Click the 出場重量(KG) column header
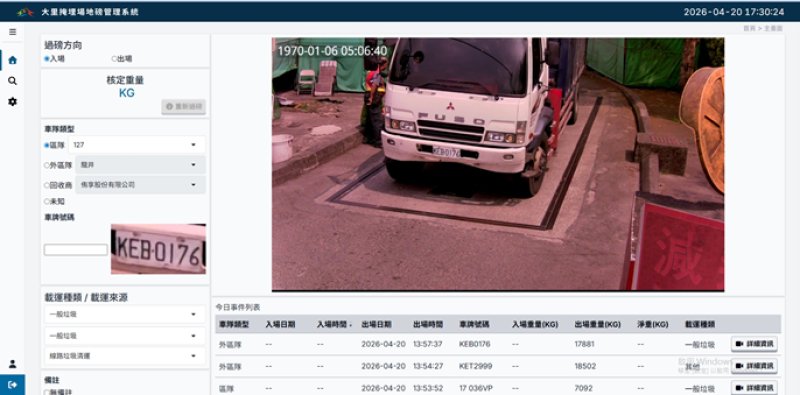Viewport: 800px width, 395px height. click(x=598, y=325)
